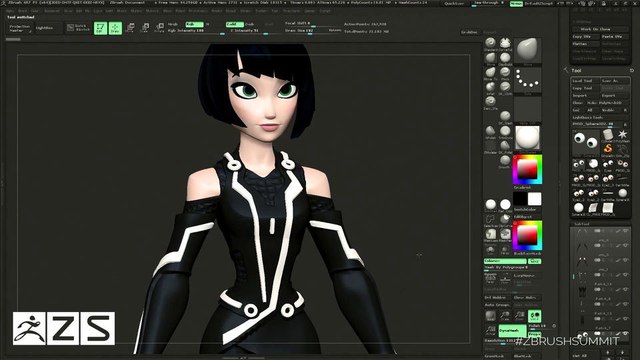The image size is (640, 360).
Task: Select the TrimDynamic brush icon
Action: [x=505, y=131]
